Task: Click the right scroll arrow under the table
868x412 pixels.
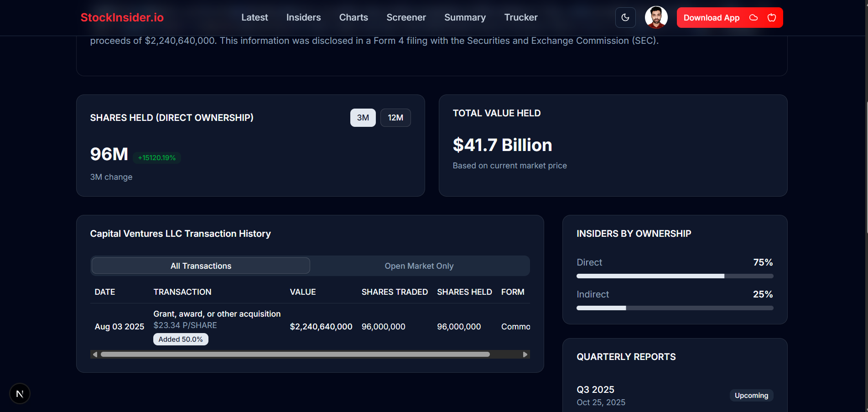Action: pos(525,354)
